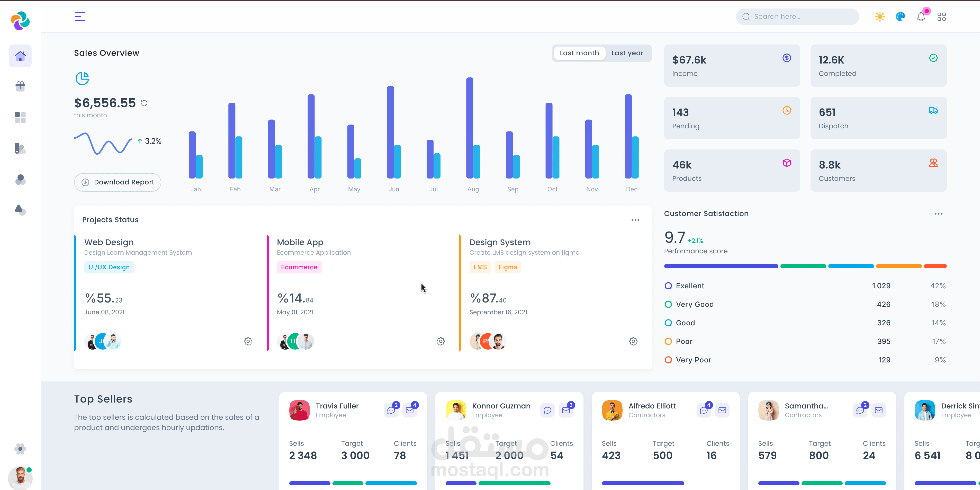Viewport: 980px width, 490px height.
Task: Click the pie chart icon in Sales Overview
Action: click(82, 78)
